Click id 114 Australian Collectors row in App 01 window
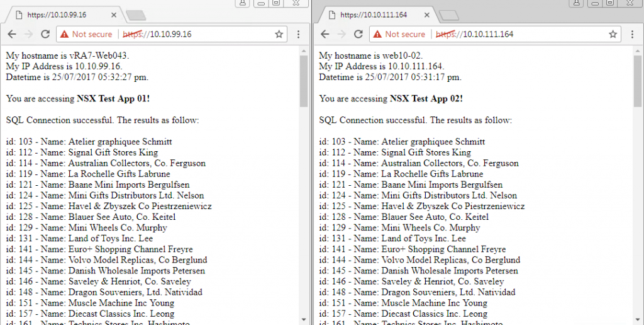 106,163
